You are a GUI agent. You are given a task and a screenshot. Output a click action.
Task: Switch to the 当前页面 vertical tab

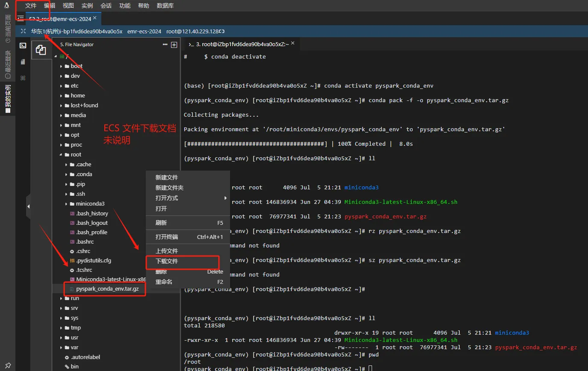coord(8,29)
